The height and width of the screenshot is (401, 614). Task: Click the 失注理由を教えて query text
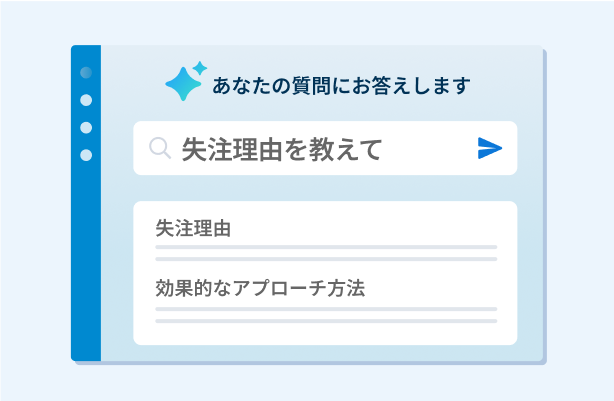point(282,149)
